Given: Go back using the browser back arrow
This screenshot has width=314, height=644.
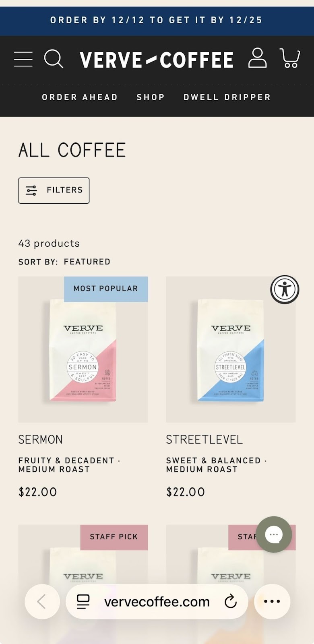Looking at the screenshot, I should [x=42, y=601].
